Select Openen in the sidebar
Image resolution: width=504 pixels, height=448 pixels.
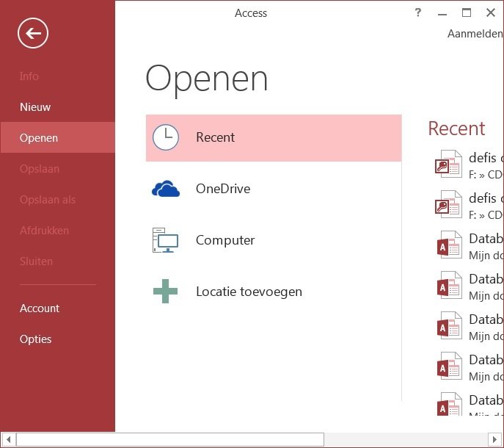[57, 138]
